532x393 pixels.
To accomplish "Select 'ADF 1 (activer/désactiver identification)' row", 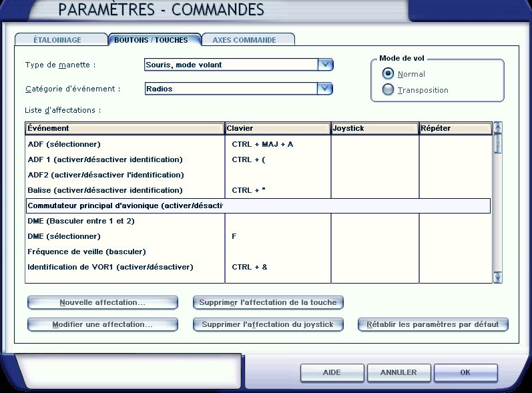I will [x=258, y=159].
